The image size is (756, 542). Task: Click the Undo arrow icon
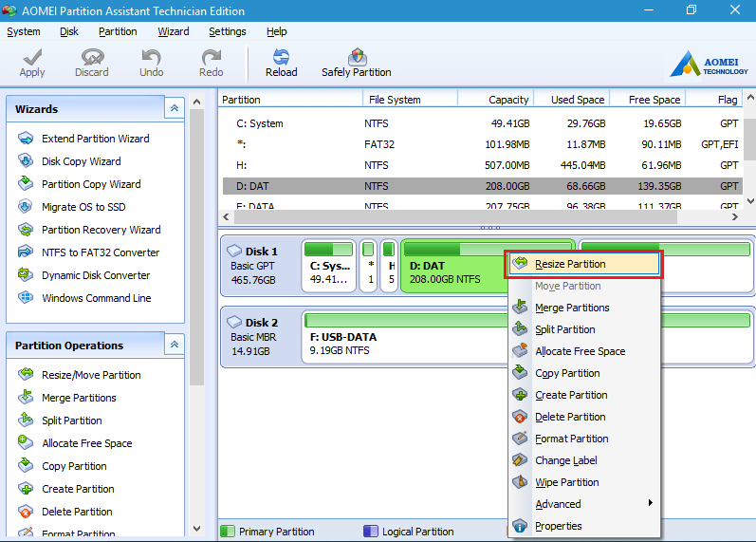pyautogui.click(x=152, y=57)
